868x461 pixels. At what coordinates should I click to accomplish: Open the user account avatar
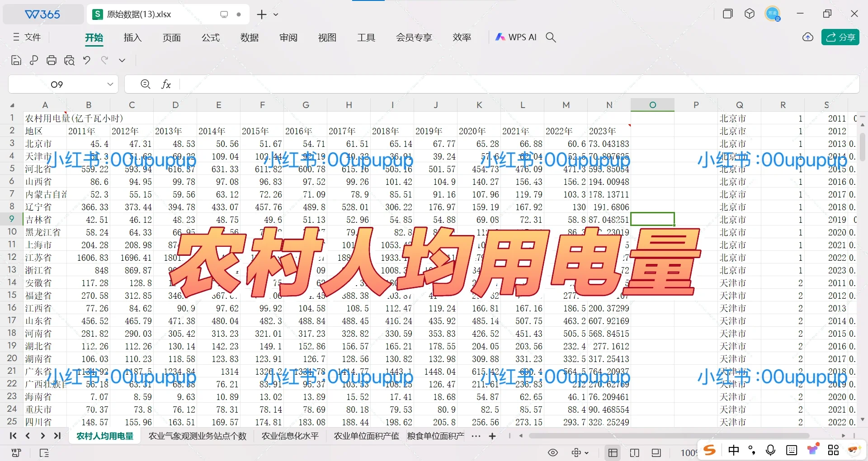[x=773, y=14]
